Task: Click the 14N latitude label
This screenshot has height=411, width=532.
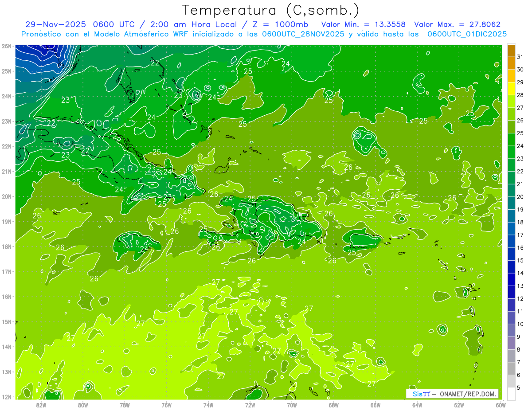Action: point(7,347)
